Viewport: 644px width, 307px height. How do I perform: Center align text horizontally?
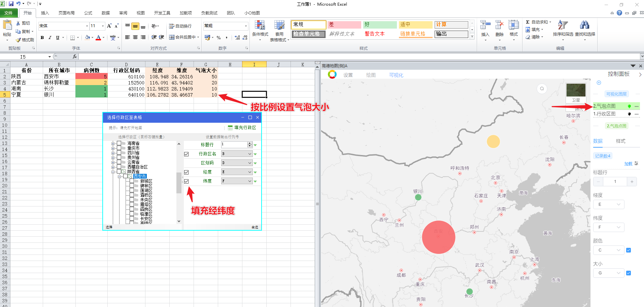(x=135, y=37)
